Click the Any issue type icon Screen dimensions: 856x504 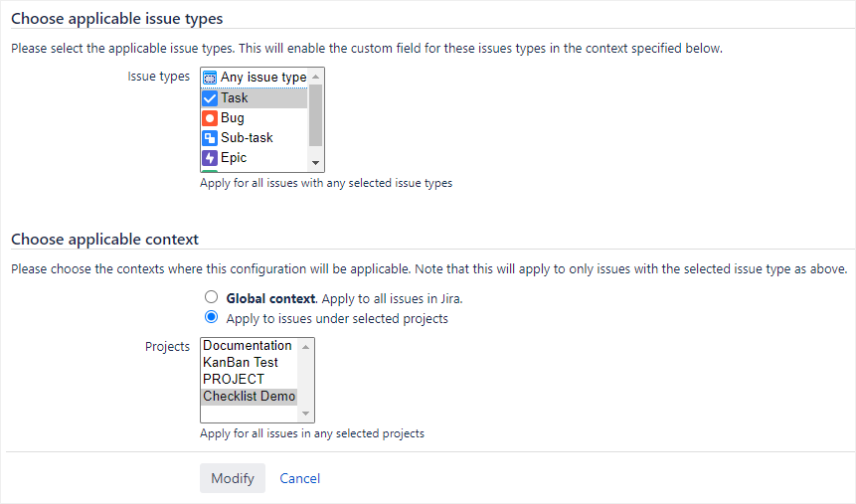(x=210, y=78)
